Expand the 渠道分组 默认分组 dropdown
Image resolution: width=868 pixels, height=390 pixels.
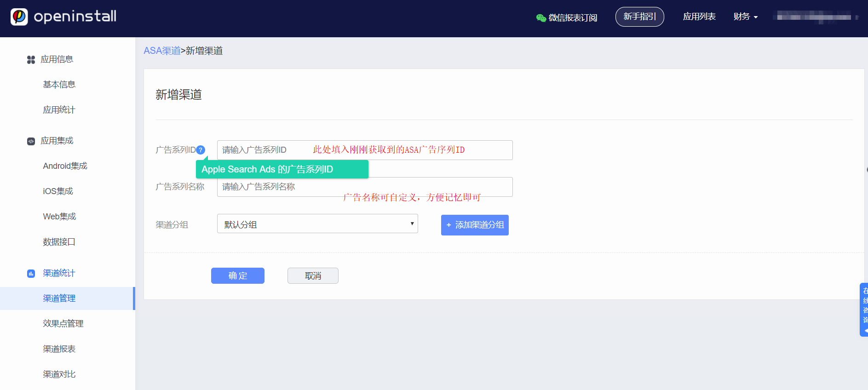tap(317, 224)
